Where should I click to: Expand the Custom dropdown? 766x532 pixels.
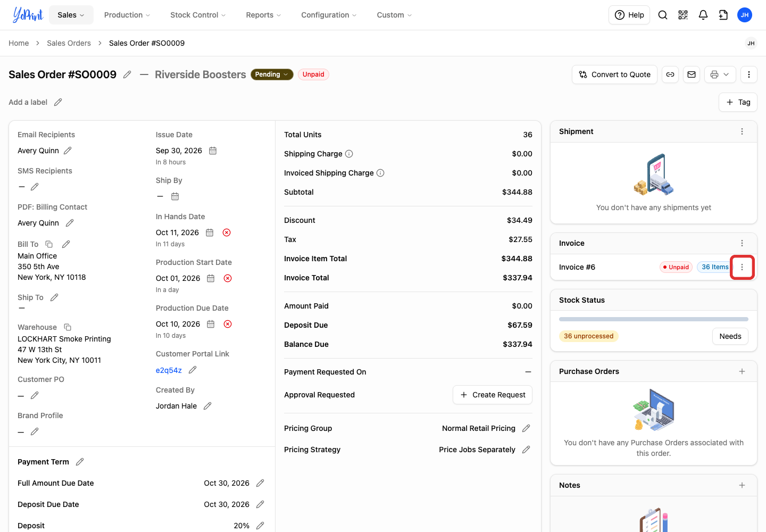[x=394, y=15]
